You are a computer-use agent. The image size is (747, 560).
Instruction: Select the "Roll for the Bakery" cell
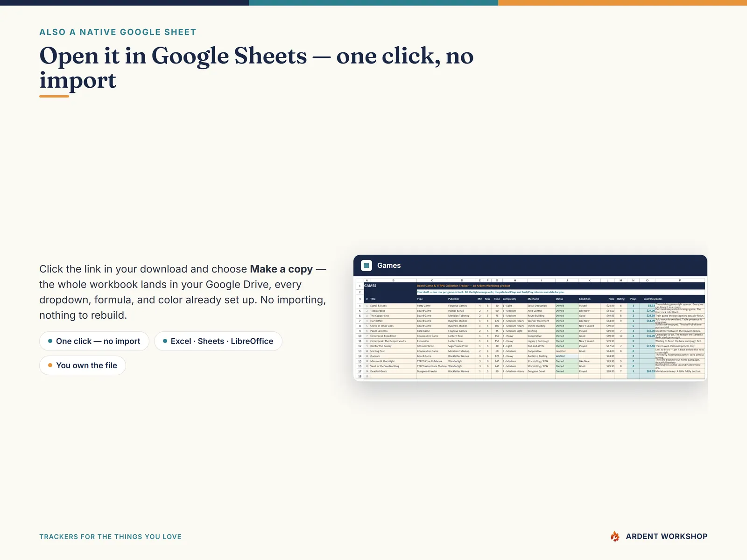point(393,346)
